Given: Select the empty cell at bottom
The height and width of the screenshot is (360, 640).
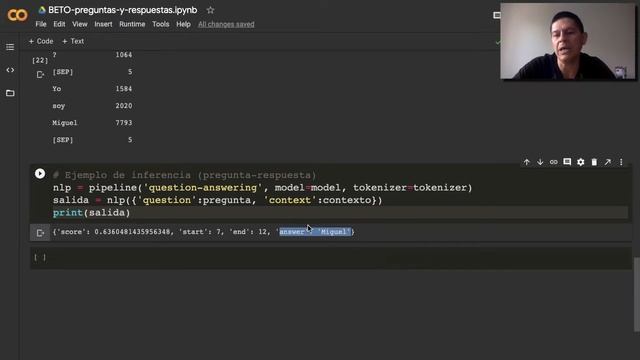Looking at the screenshot, I should 331,258.
